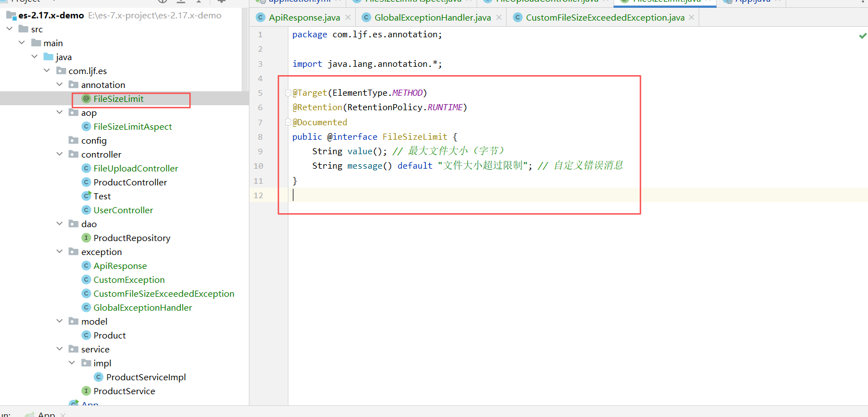Click the ProductRepository interface icon

point(86,238)
